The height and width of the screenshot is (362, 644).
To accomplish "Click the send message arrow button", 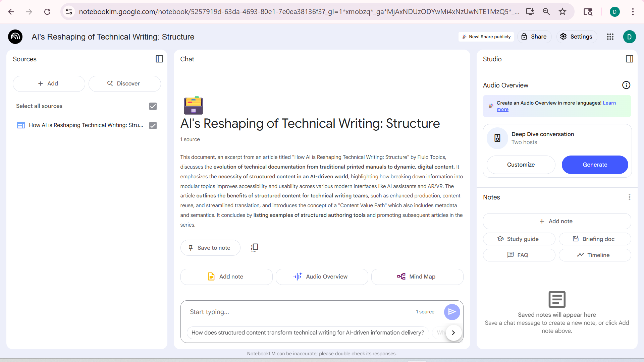I will pyautogui.click(x=452, y=312).
